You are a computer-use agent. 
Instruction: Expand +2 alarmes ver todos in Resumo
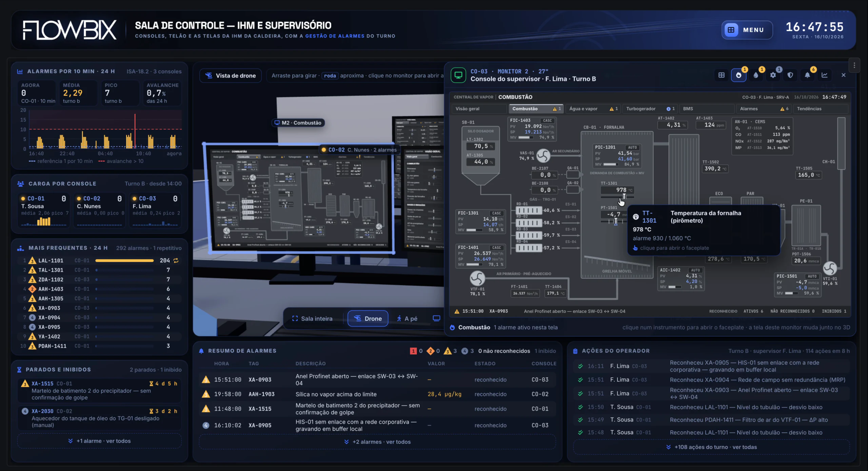377,442
